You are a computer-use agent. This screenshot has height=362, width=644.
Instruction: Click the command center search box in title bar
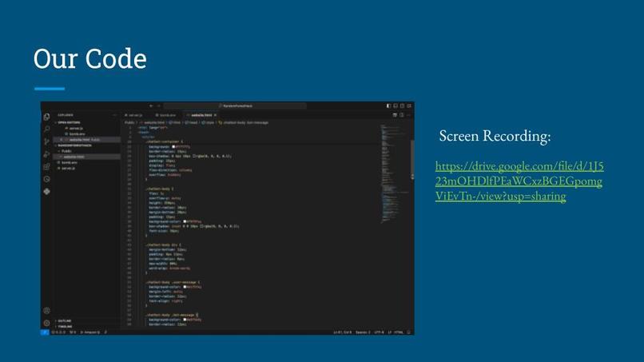tap(235, 106)
